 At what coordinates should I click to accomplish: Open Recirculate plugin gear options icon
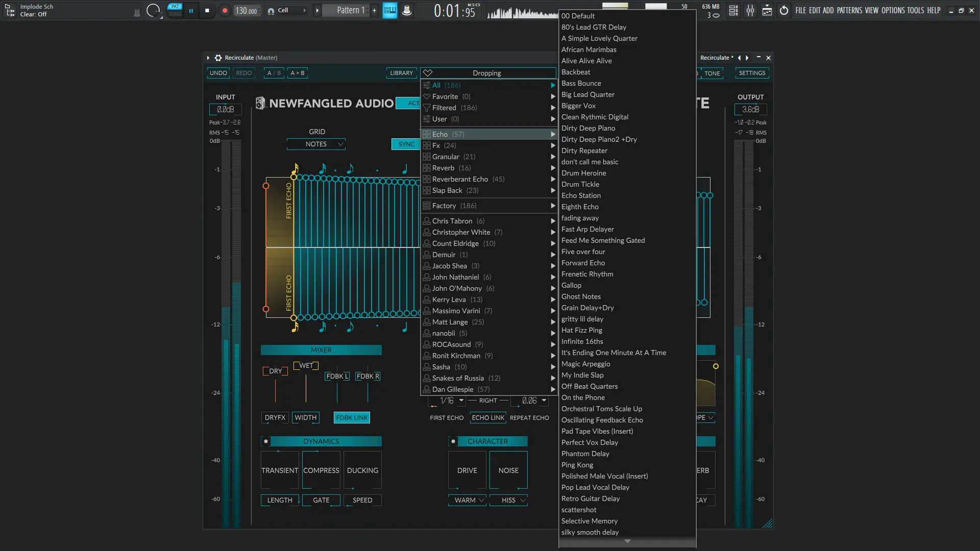click(218, 58)
